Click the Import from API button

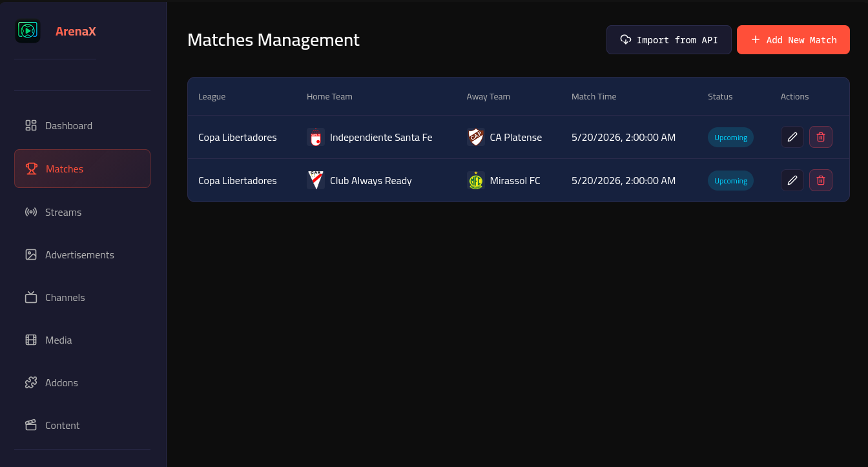[669, 39]
